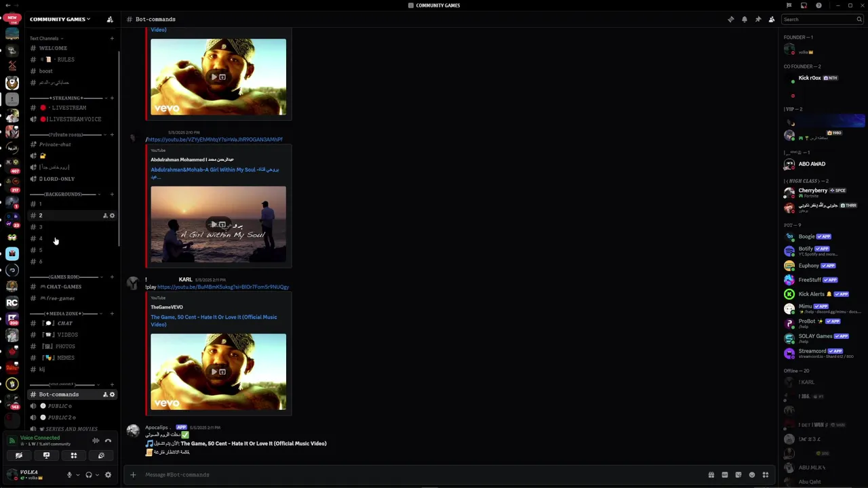The image size is (868, 488).
Task: Disconnect from voice call
Action: (108, 441)
